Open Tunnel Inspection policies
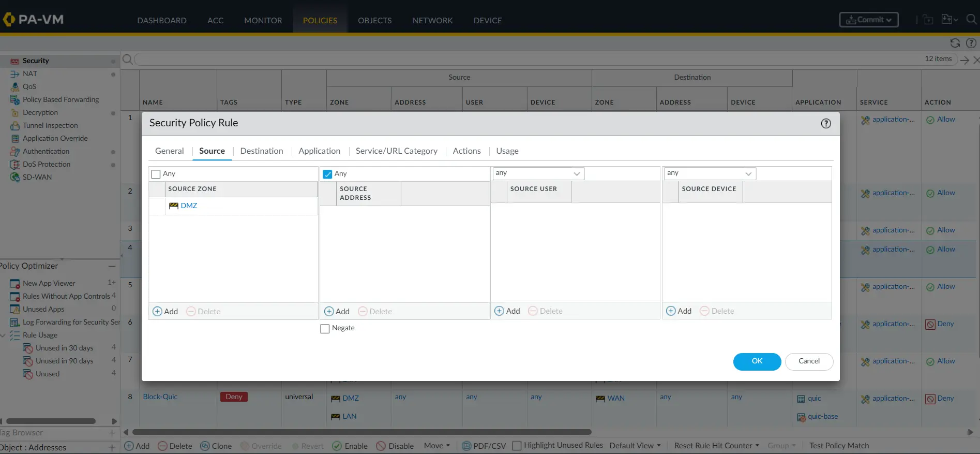Image resolution: width=980 pixels, height=454 pixels. point(50,125)
